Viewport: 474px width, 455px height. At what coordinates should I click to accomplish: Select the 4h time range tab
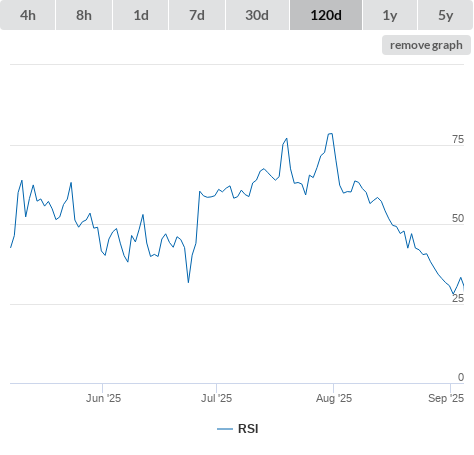pos(28,15)
